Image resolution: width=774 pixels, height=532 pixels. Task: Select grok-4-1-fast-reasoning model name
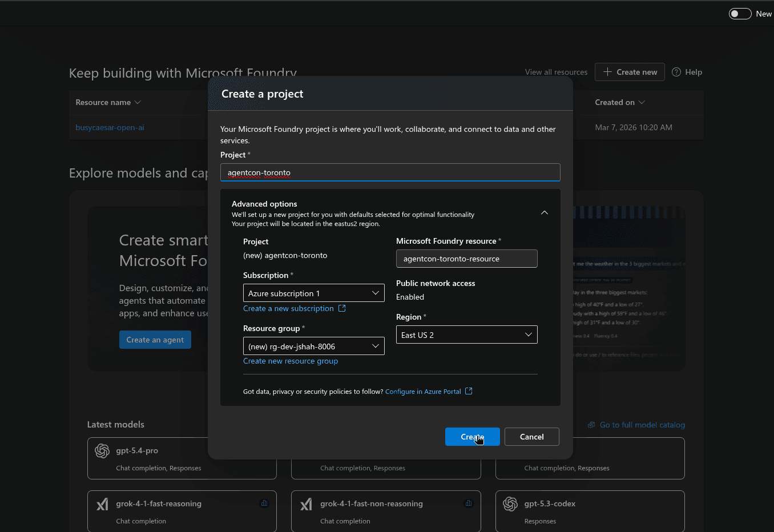(159, 503)
